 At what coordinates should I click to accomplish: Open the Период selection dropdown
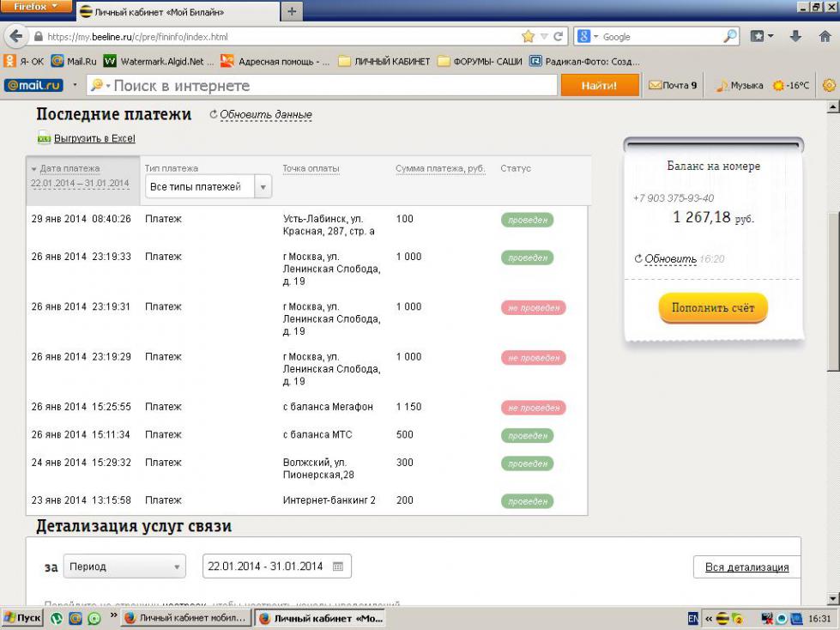point(124,566)
